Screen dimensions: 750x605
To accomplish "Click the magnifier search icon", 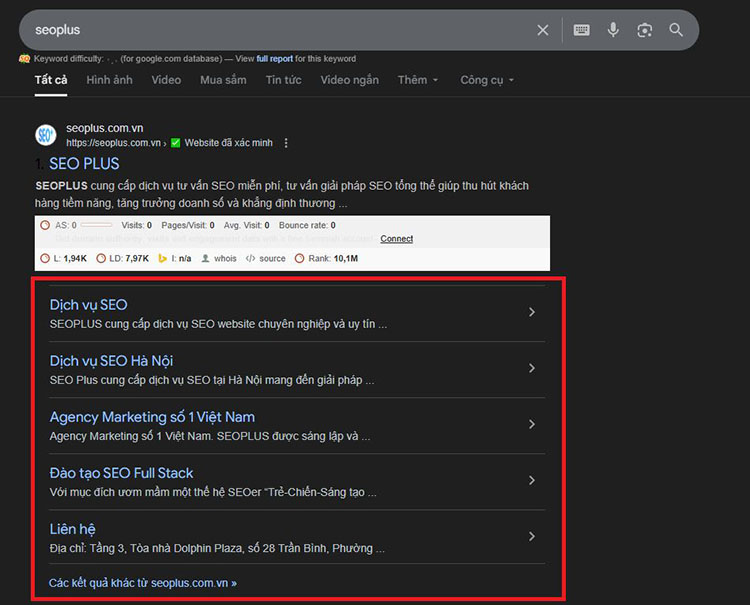I will point(676,30).
